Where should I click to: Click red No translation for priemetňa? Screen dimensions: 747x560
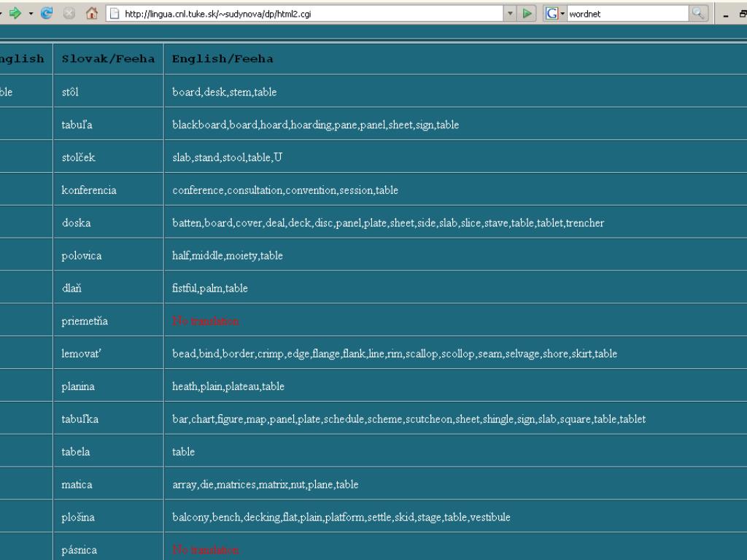pyautogui.click(x=205, y=321)
